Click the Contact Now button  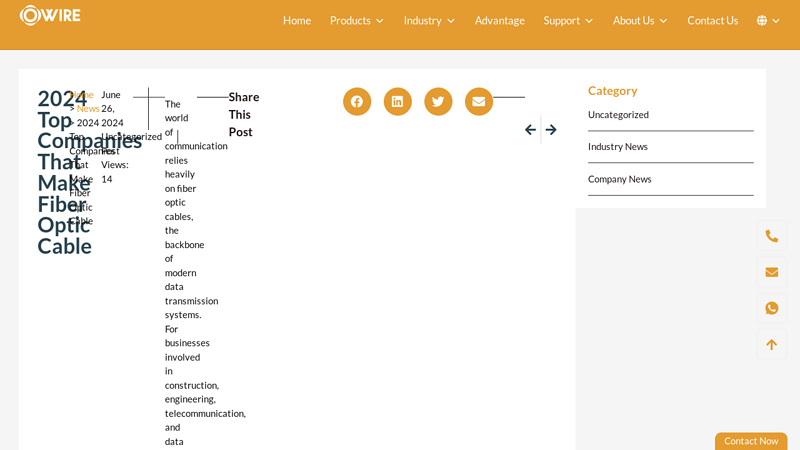(x=751, y=441)
